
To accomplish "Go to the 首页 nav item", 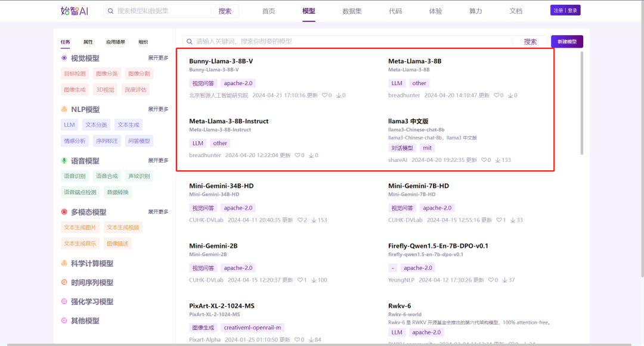I will (268, 11).
